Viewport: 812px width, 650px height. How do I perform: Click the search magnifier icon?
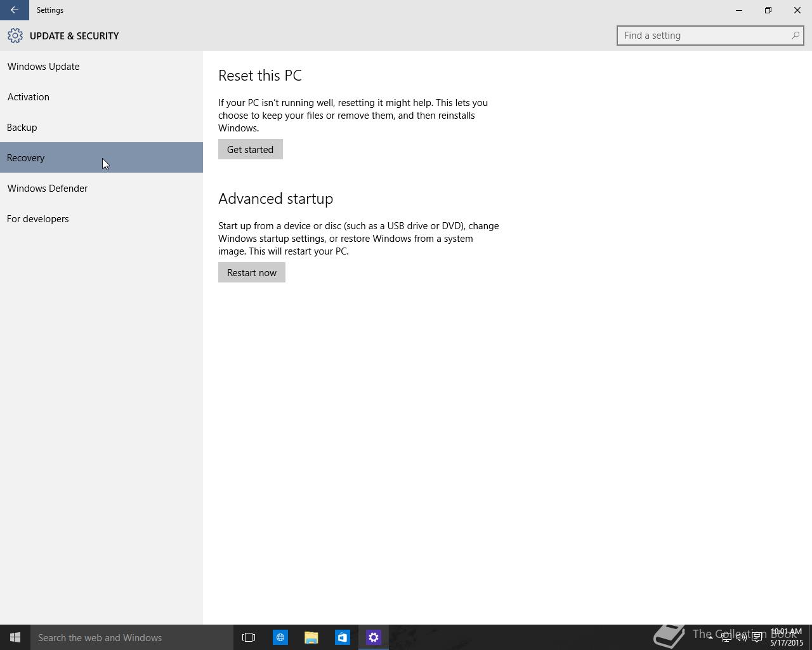(x=795, y=36)
